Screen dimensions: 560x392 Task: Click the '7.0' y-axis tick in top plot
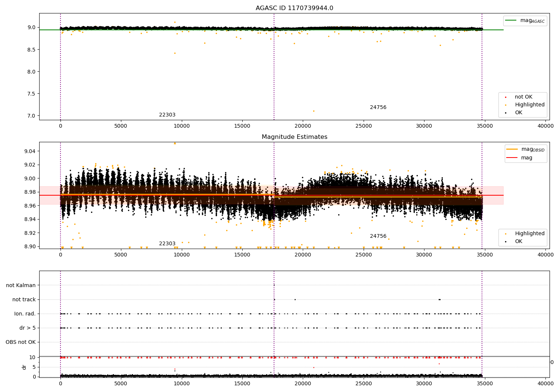31,116
